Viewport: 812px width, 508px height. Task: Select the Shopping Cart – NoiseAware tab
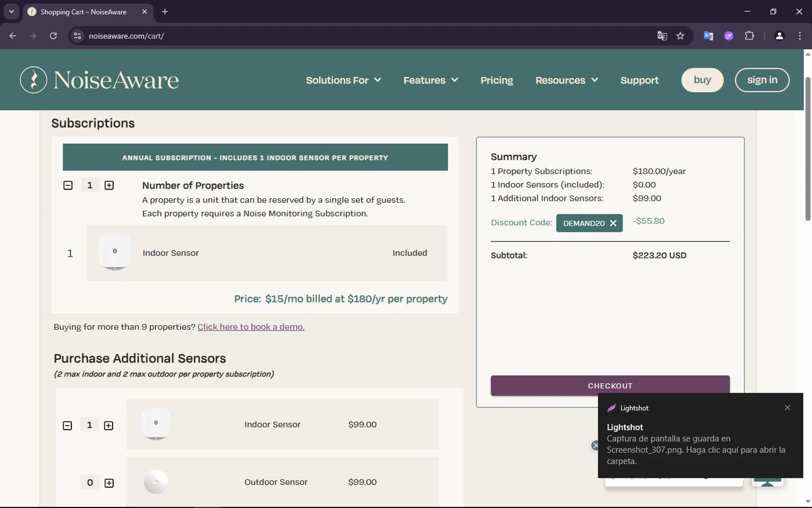[x=88, y=11]
